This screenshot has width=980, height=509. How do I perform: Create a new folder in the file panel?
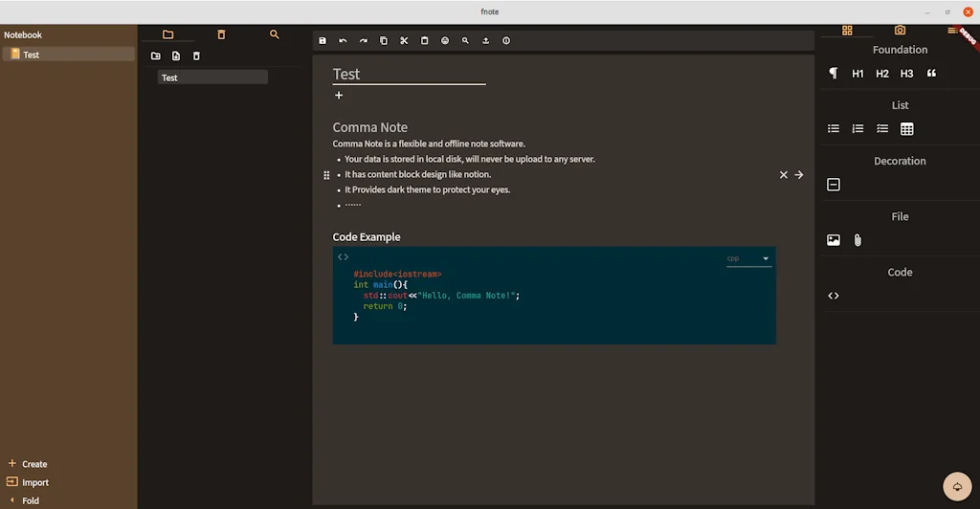click(x=156, y=56)
